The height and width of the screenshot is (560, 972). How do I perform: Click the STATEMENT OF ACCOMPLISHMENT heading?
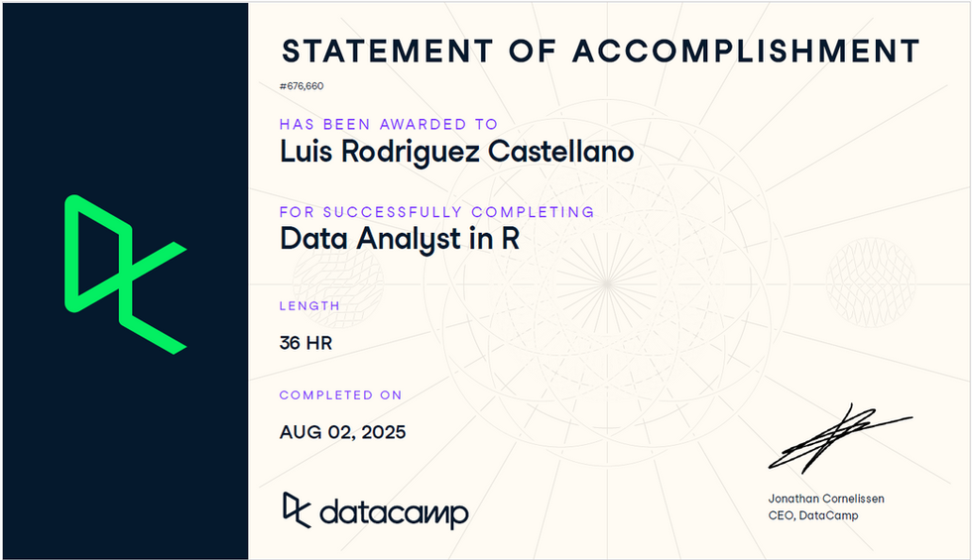pyautogui.click(x=601, y=51)
